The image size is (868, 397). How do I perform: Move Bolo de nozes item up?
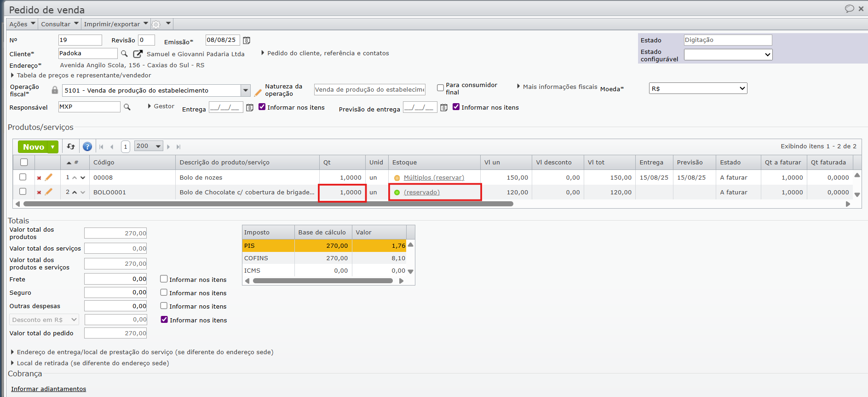(x=75, y=178)
